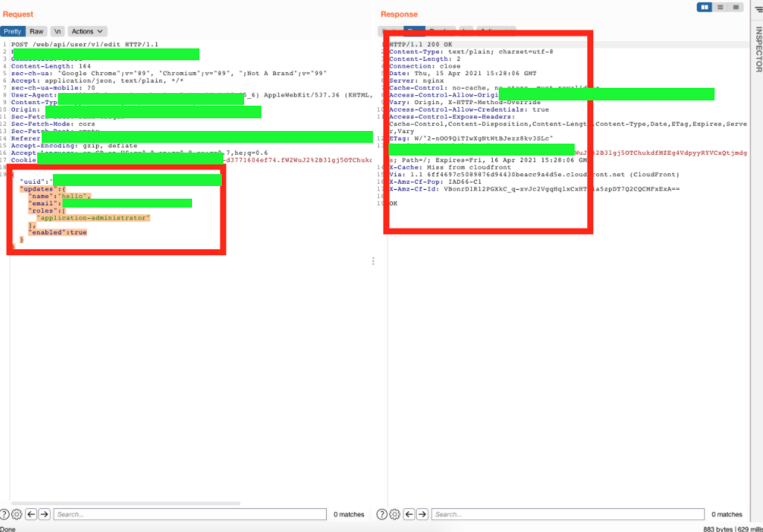Open help for the Request search bar
The height and width of the screenshot is (532, 763).
[x=5, y=514]
